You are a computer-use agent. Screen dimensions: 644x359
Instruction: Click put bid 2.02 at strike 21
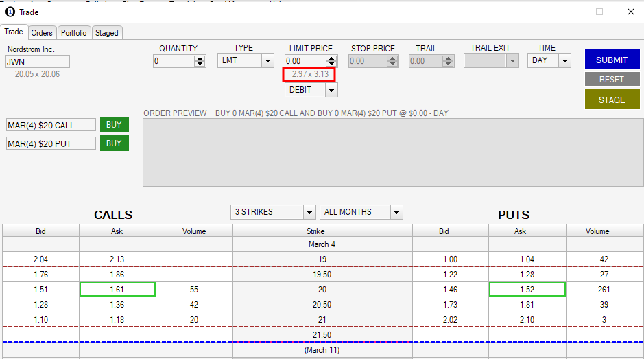tap(450, 319)
